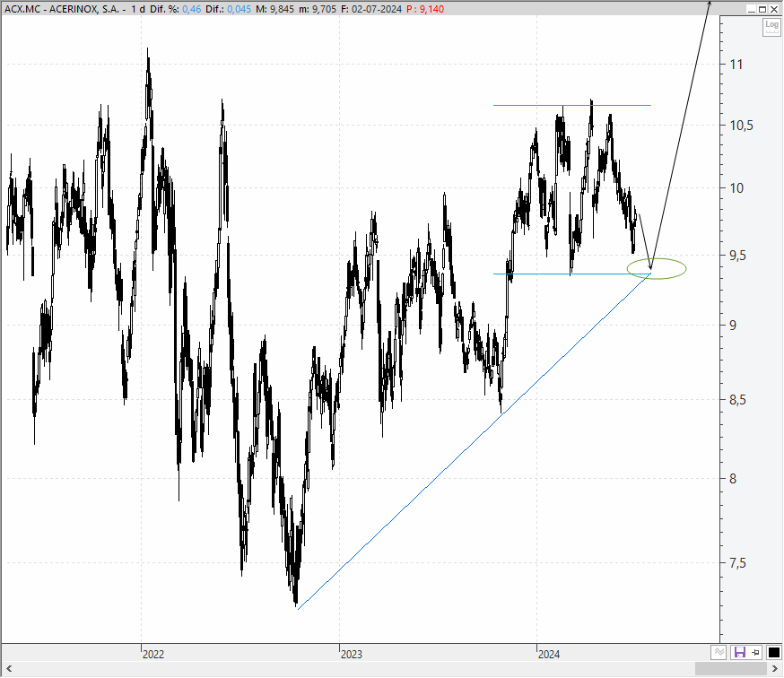Click the M: 9,845 maximum value
This screenshot has width=784, height=678.
pos(275,9)
